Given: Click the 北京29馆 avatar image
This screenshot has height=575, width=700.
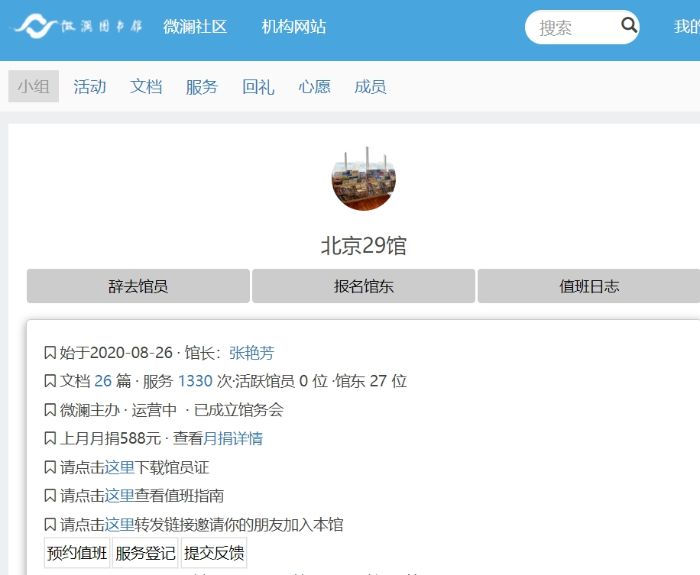Looking at the screenshot, I should pos(363,178).
